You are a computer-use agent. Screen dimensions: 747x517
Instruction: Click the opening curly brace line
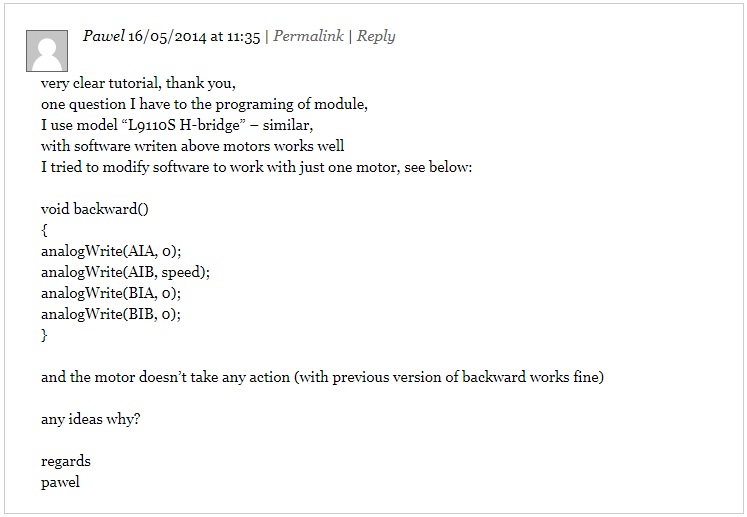point(44,230)
